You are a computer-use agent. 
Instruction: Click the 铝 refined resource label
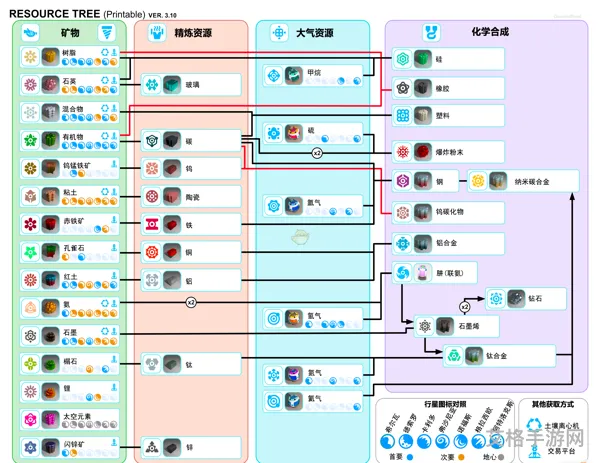point(189,281)
